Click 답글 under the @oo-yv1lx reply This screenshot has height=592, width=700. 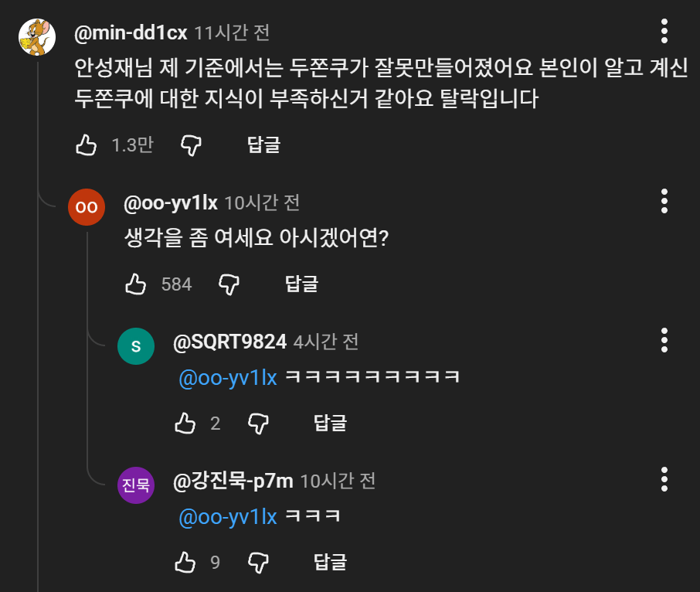tap(301, 284)
